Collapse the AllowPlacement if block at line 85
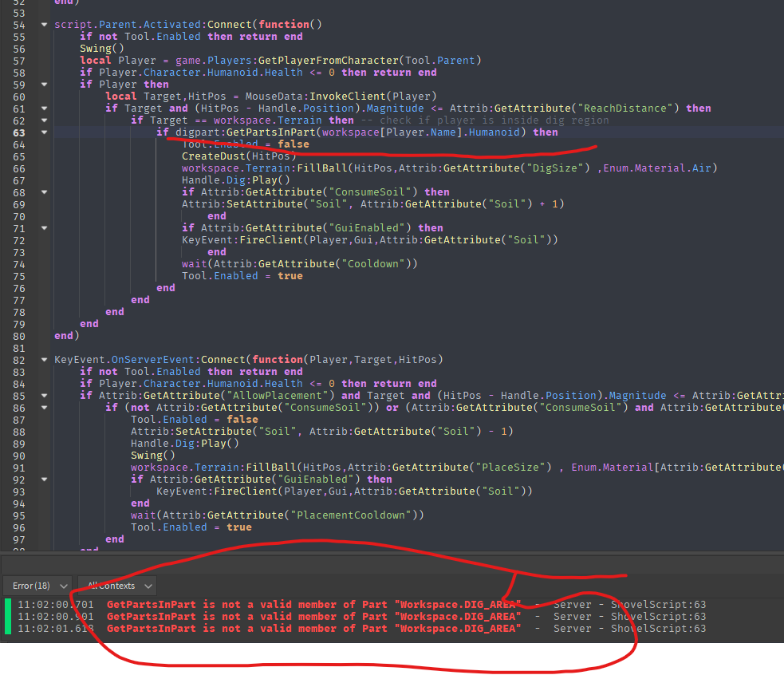Viewport: 784px width, 675px height. click(43, 395)
